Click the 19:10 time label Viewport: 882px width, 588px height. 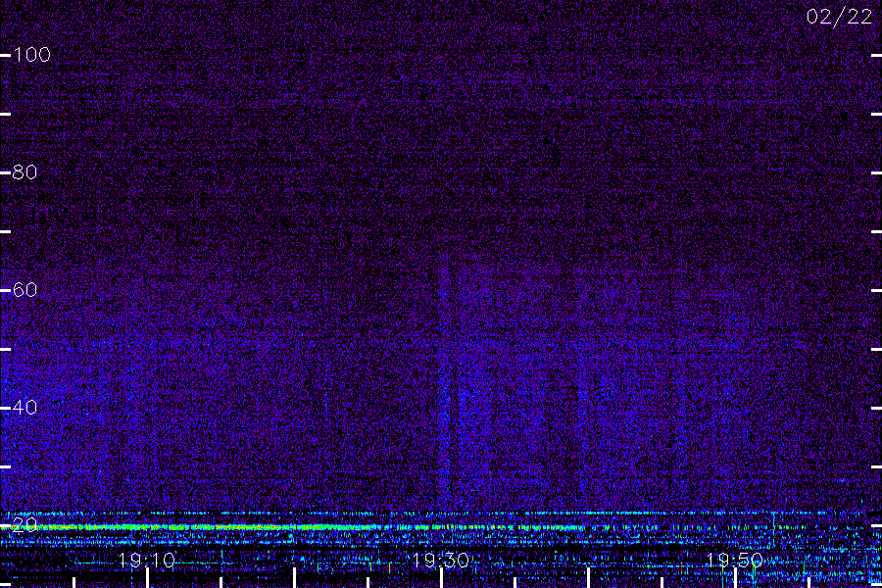point(147,561)
